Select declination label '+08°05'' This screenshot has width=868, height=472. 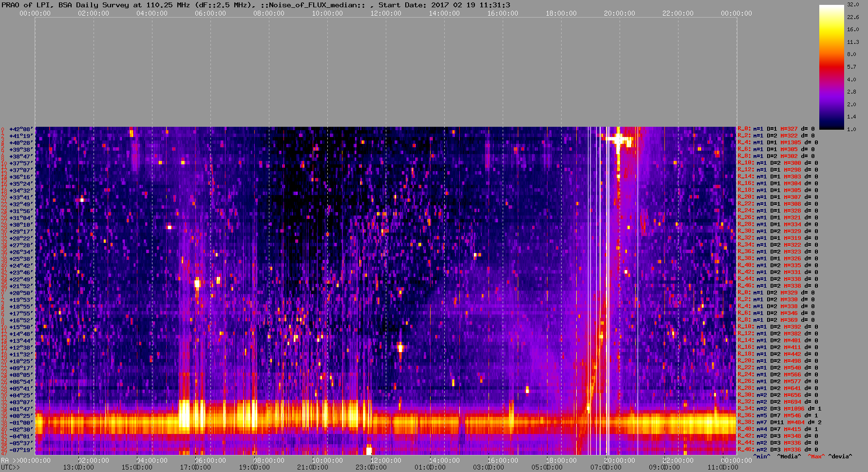(x=21, y=375)
